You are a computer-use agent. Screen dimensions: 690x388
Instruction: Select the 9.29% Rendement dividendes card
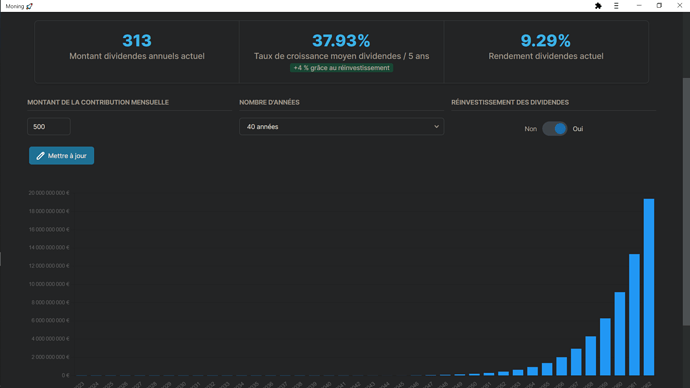coord(546,51)
